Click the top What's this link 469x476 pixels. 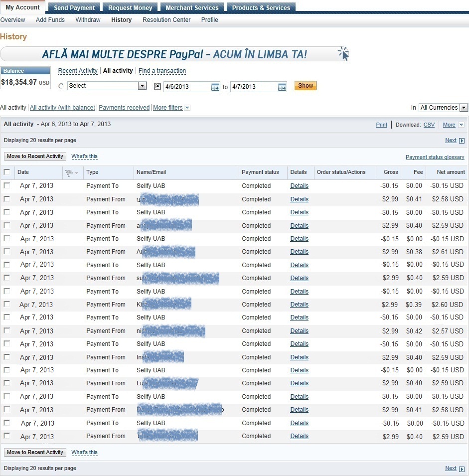click(84, 156)
